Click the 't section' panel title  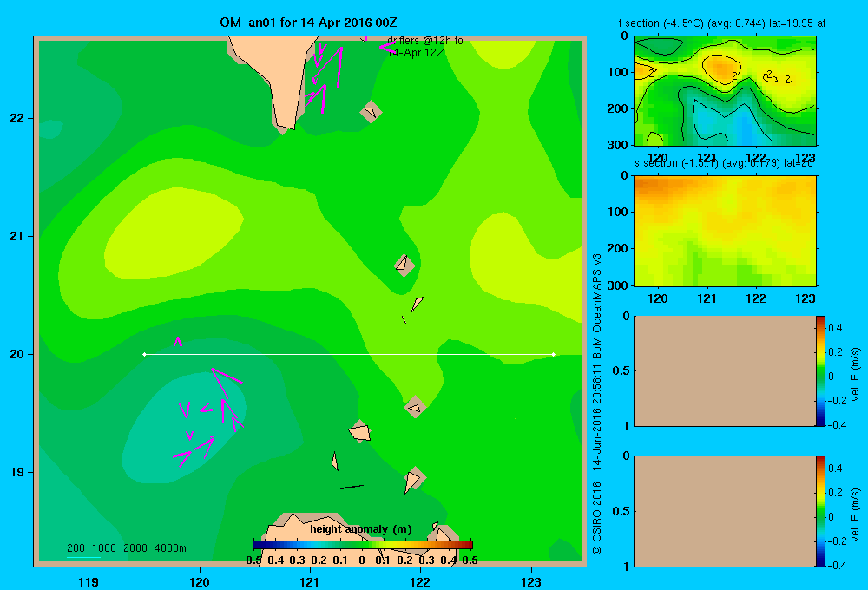722,23
